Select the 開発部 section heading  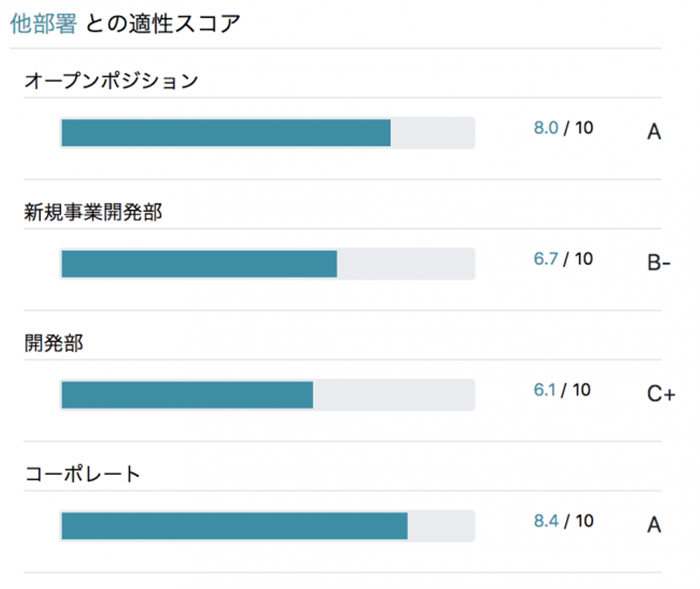(54, 344)
